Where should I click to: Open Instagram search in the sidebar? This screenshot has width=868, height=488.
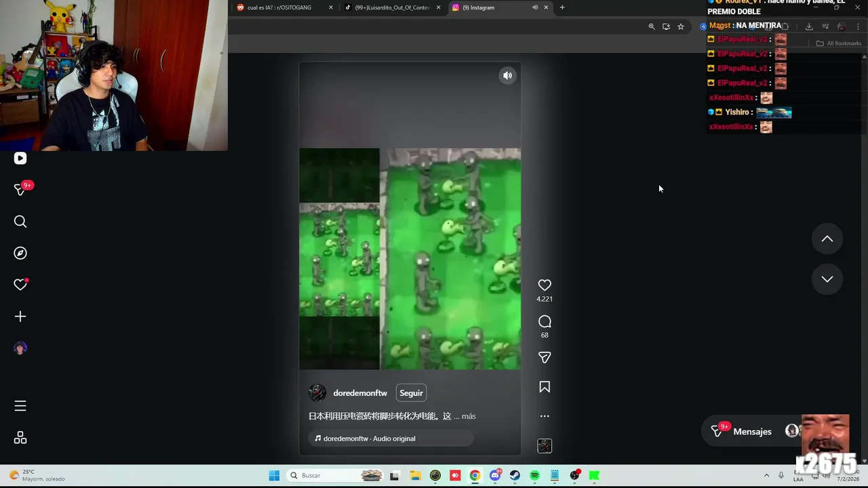point(20,222)
